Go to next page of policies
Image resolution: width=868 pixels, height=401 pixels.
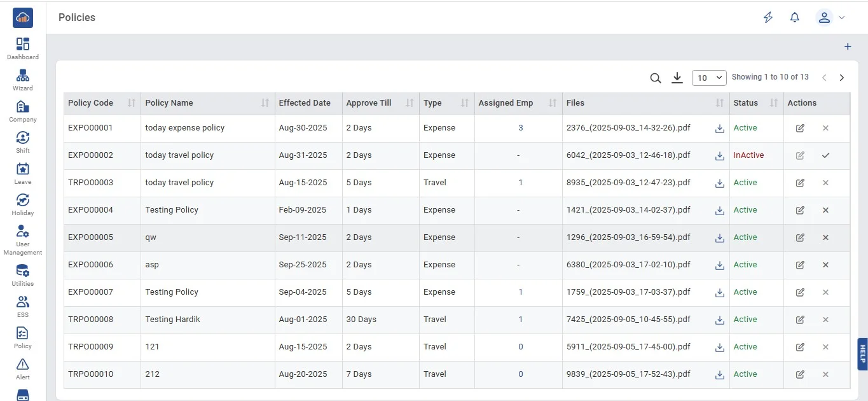842,78
